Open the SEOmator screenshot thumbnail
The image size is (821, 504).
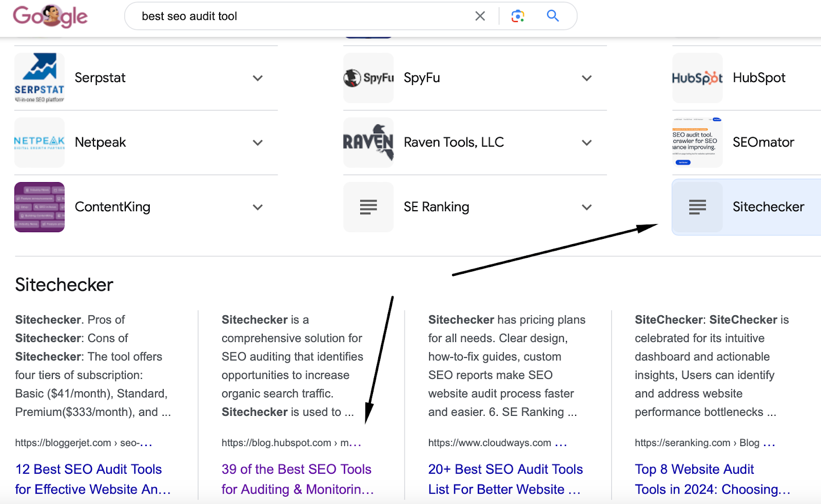click(x=697, y=143)
